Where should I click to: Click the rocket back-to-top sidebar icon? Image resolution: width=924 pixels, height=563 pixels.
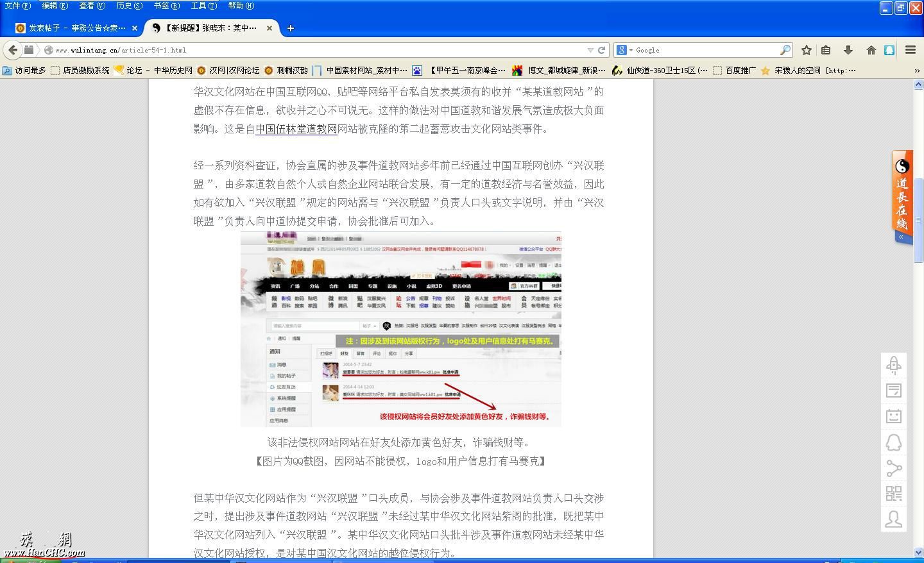(894, 364)
